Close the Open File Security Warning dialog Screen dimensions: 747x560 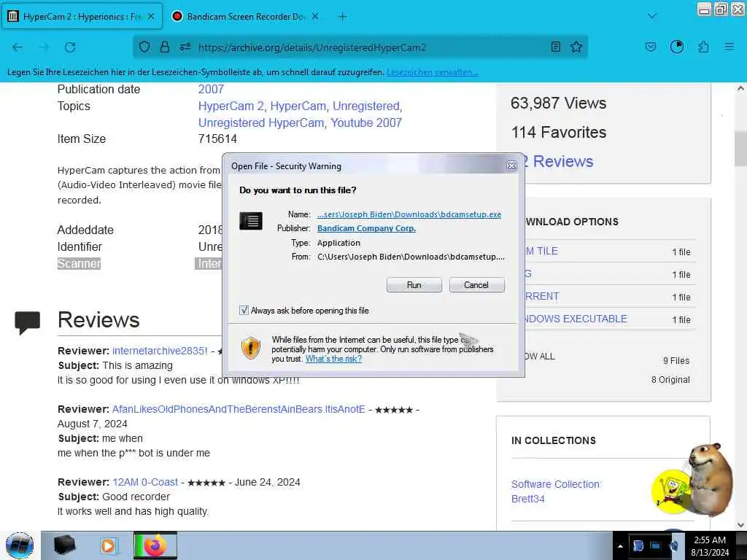pyautogui.click(x=511, y=166)
